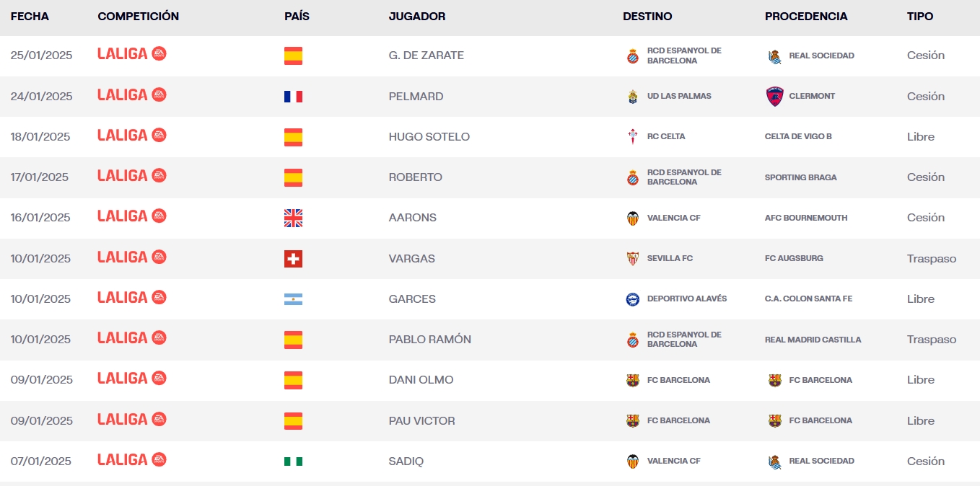Click the Swiss flag in Vargas row

point(293,259)
